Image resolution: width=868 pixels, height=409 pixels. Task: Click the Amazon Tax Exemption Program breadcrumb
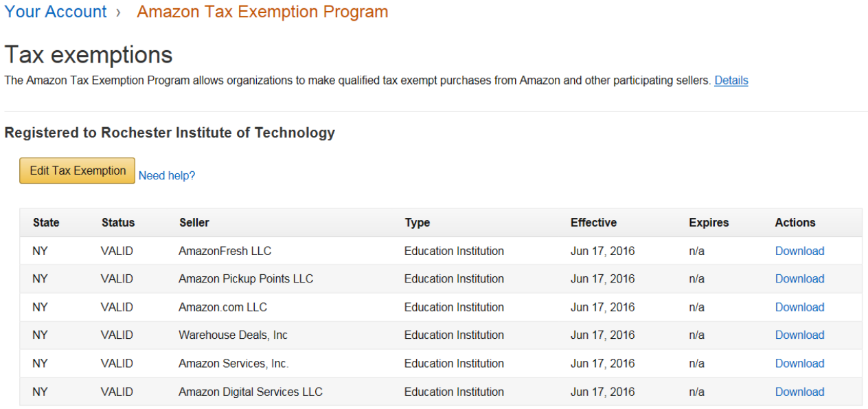(262, 12)
